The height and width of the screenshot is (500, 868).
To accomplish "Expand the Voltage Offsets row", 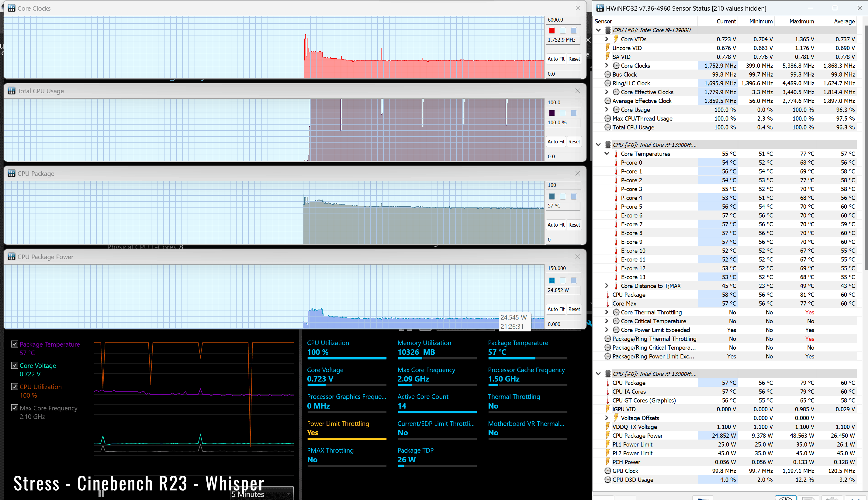I will [607, 418].
